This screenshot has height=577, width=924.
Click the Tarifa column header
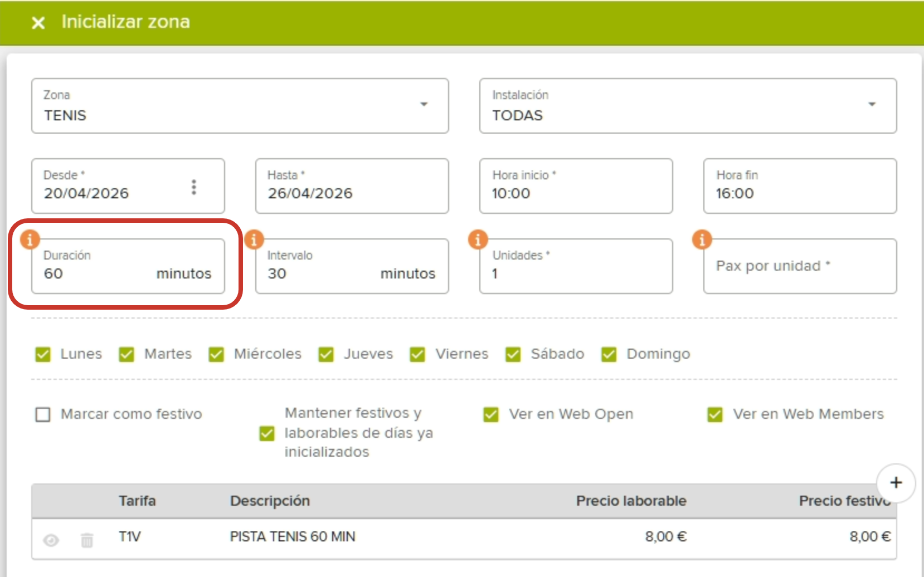pyautogui.click(x=137, y=501)
